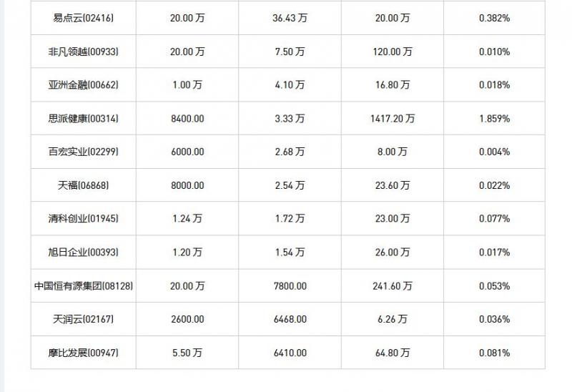
Task: Click the 241.60 万 value cell
Action: [393, 286]
